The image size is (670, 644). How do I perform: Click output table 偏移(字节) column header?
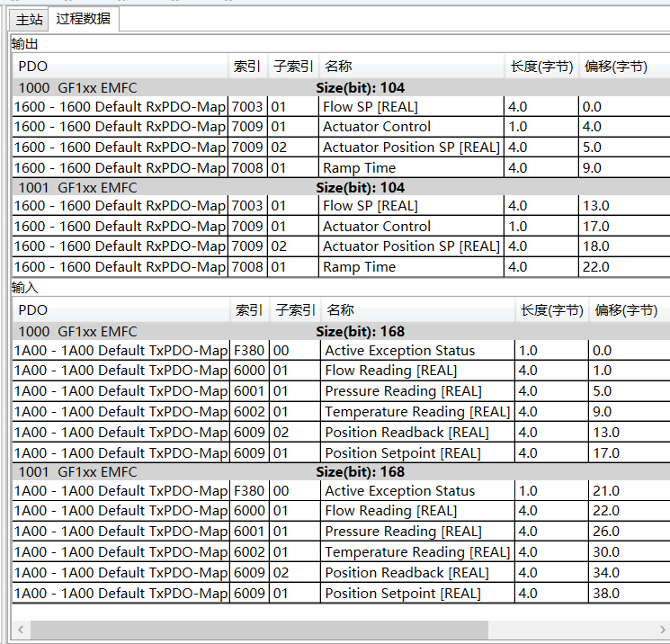click(624, 67)
